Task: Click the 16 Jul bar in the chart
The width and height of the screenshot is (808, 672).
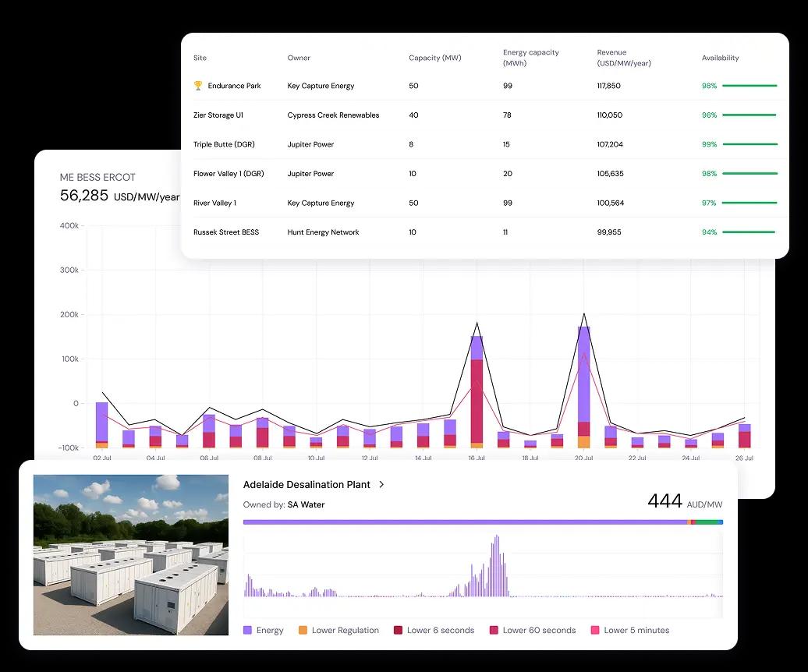Action: coord(477,390)
